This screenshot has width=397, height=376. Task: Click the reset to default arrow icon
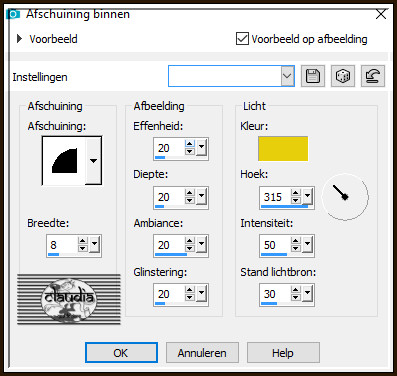click(x=373, y=76)
